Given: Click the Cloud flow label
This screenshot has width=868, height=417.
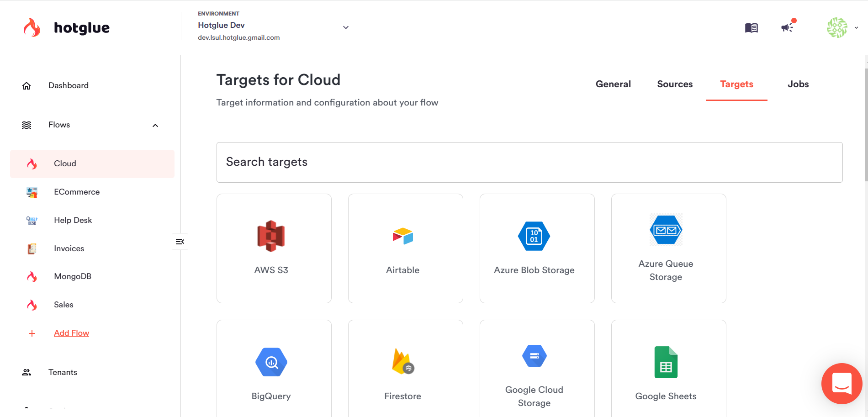Looking at the screenshot, I should (x=65, y=164).
